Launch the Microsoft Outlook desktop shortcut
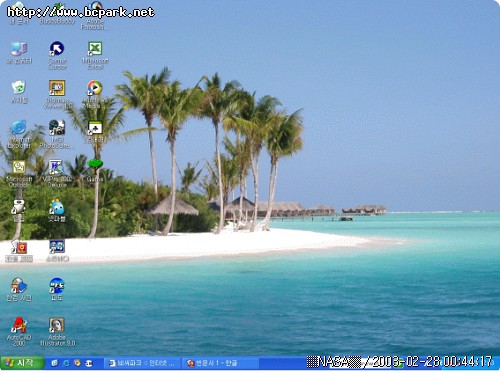The image size is (500, 374). [x=19, y=174]
